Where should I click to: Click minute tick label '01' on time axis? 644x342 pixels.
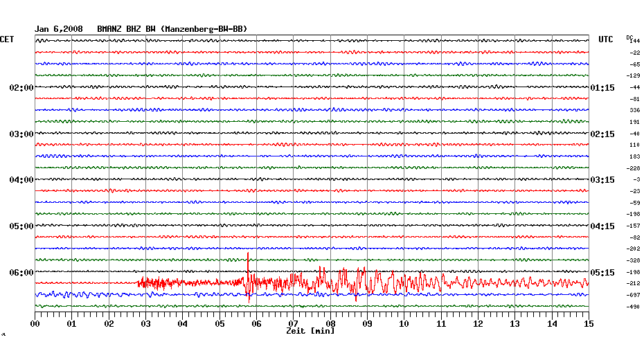[72, 324]
